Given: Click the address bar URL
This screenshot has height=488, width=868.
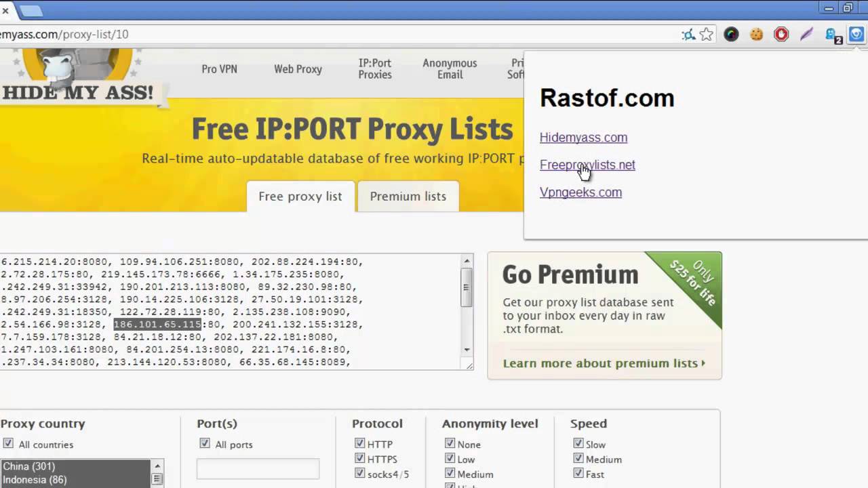Looking at the screenshot, I should (x=64, y=35).
